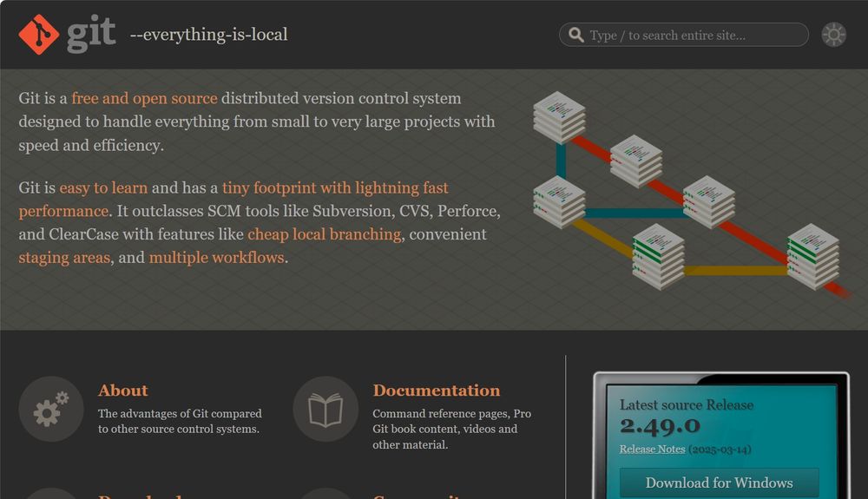Image resolution: width=868 pixels, height=499 pixels.
Task: Click the 'Latest source Release' label
Action: (x=687, y=405)
